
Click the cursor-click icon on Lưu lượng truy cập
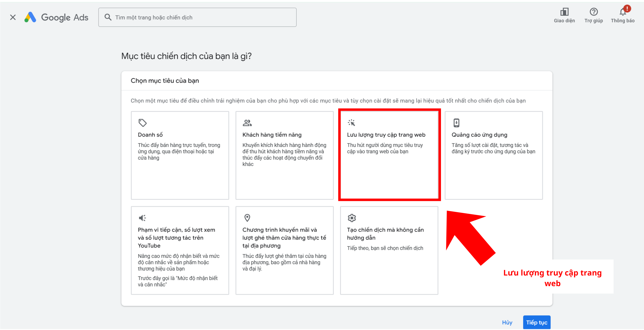(351, 123)
